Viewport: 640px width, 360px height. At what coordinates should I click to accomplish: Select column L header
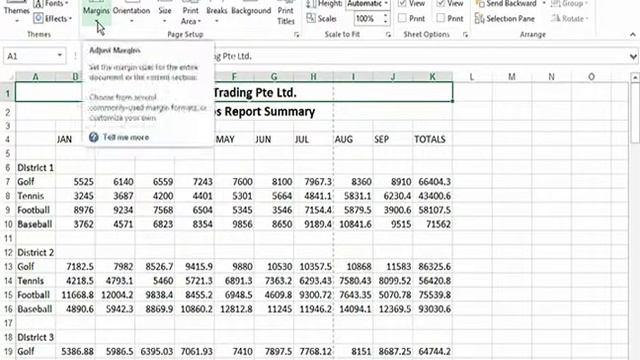click(472, 76)
